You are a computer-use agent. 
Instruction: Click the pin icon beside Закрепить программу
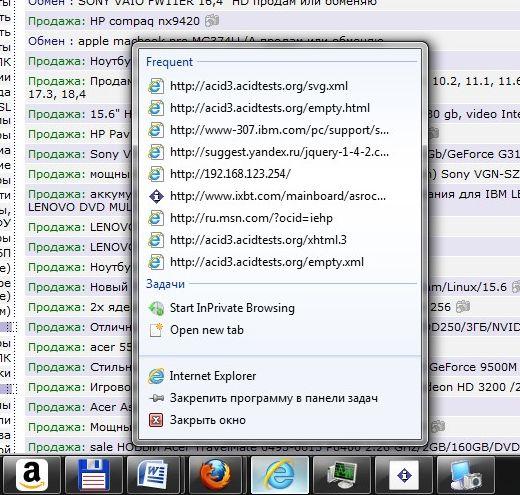coord(156,398)
